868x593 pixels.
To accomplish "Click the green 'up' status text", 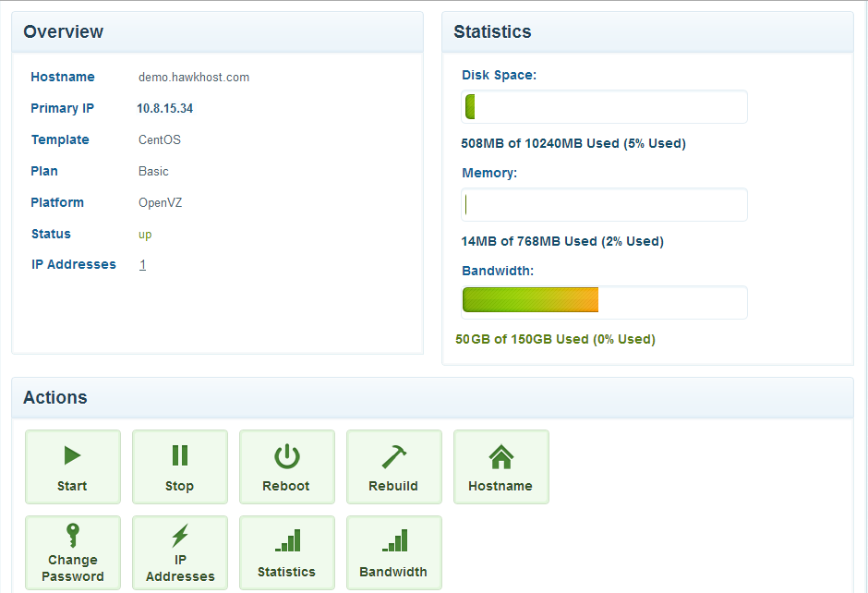I will click(145, 235).
